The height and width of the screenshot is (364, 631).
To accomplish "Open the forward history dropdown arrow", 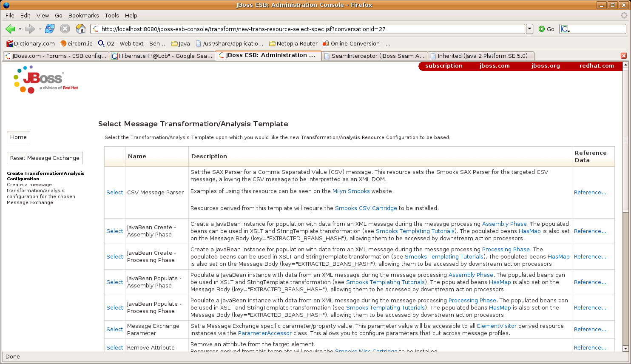I will tap(40, 29).
